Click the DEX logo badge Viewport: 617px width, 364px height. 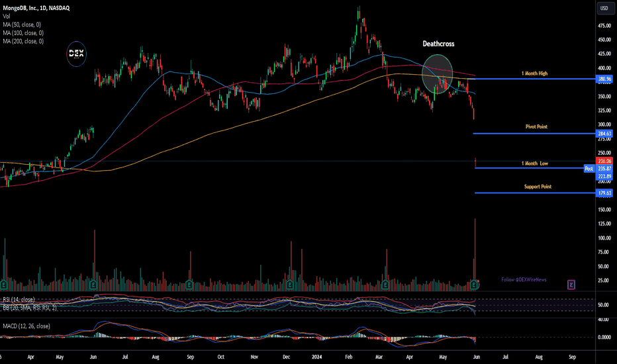(x=76, y=54)
